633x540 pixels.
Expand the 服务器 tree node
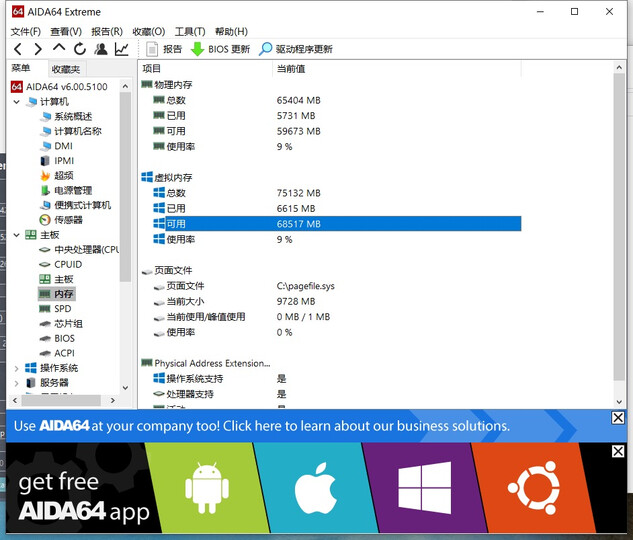[17, 383]
